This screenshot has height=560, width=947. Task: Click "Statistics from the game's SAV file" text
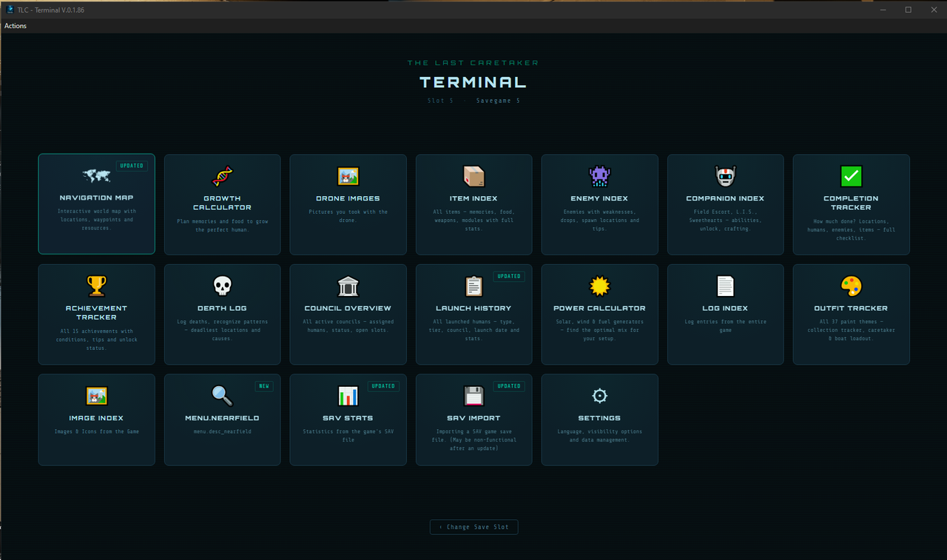coord(348,436)
